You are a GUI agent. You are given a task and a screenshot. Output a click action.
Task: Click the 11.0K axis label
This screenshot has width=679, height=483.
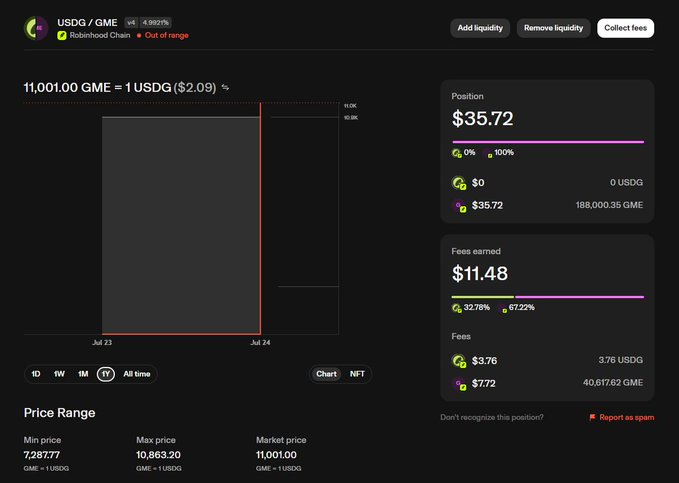coord(350,106)
